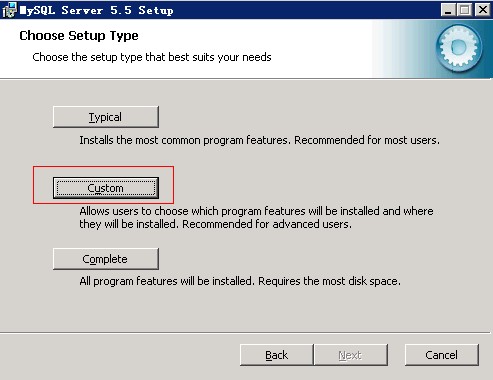The image size is (493, 380).
Task: Choose the Typical setup type
Action: [106, 117]
